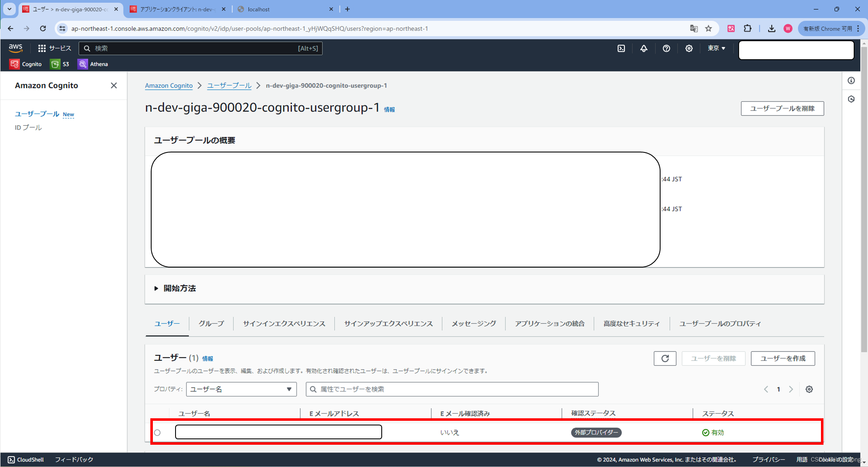This screenshot has height=467, width=868.
Task: Open the Athena favorite shortcut
Action: [x=93, y=64]
